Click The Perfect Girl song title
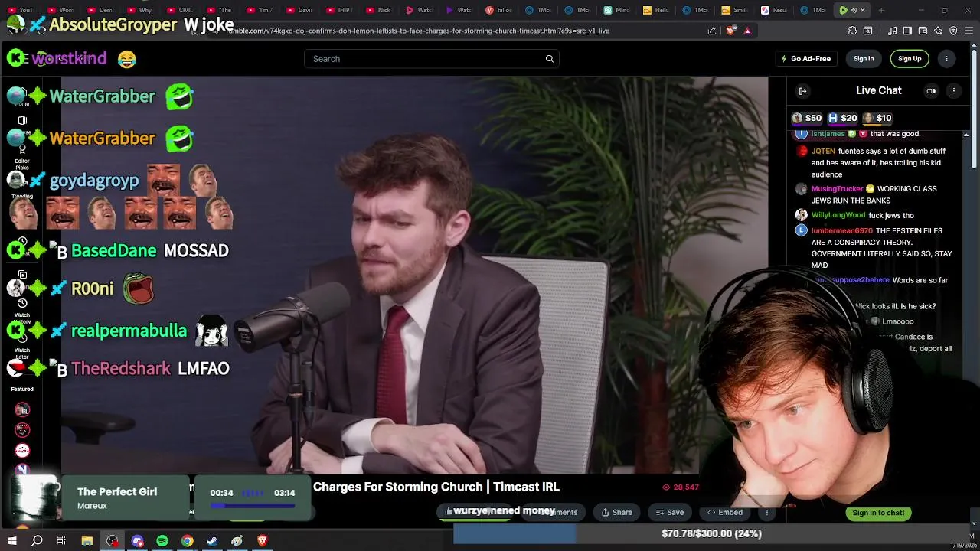Screen dimensions: 980x551 (117, 492)
